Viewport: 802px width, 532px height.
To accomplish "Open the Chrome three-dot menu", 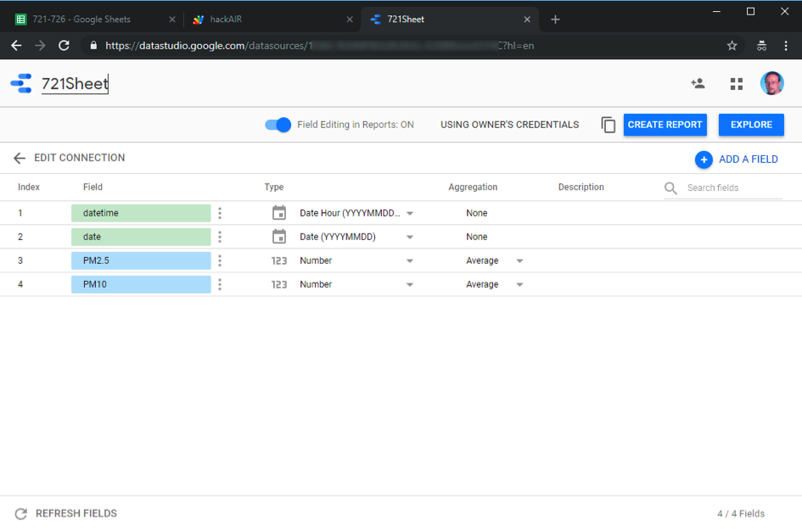I will pos(786,46).
